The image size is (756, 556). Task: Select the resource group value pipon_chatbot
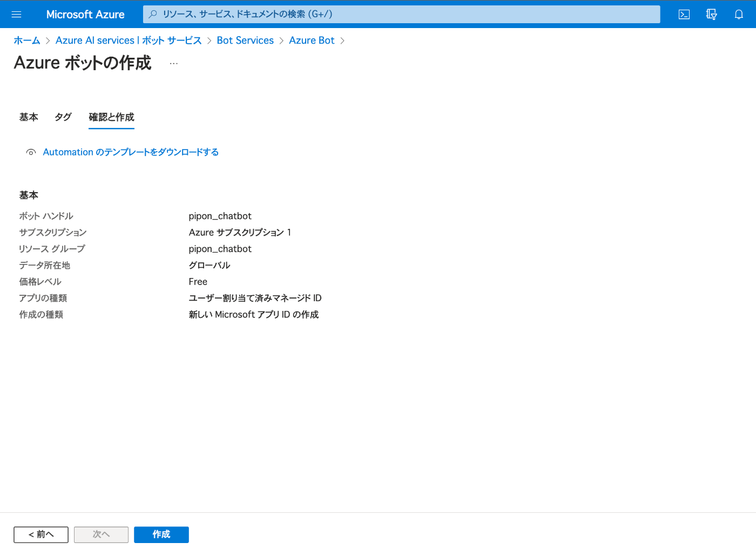tap(220, 249)
